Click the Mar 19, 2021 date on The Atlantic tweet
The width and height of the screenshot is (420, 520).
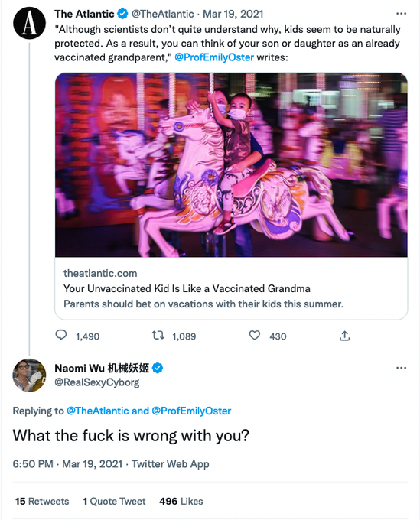point(233,14)
